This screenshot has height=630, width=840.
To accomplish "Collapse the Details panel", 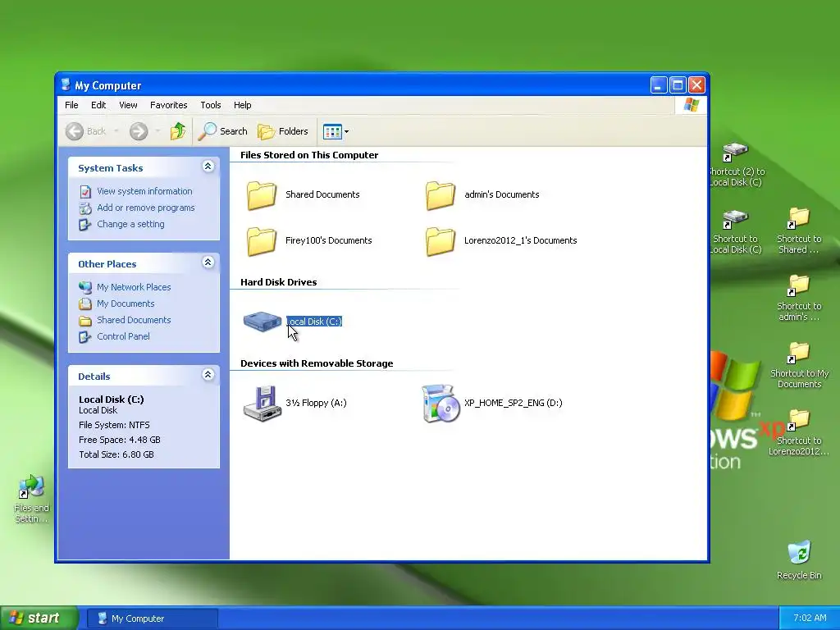I will tap(208, 375).
